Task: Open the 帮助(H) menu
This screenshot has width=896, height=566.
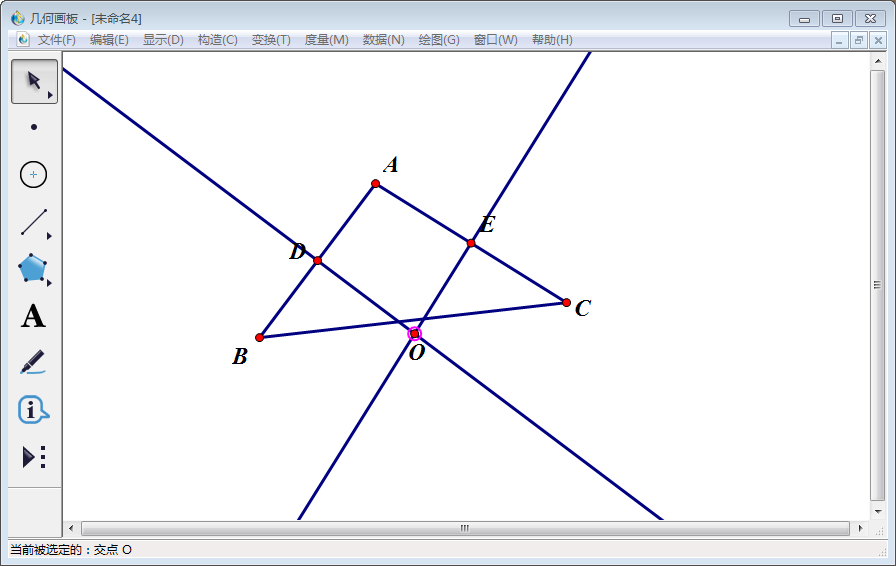Action: click(552, 40)
